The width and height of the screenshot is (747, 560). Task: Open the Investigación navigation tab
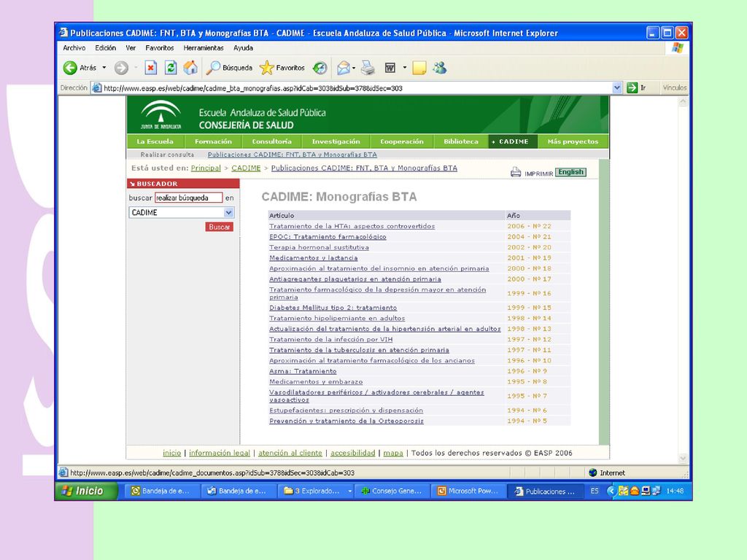(336, 141)
